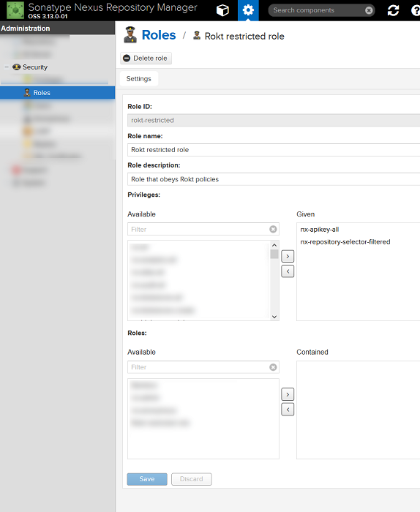Screen dimensions: 420x512
Task: Click the Save button
Action: coord(147,479)
